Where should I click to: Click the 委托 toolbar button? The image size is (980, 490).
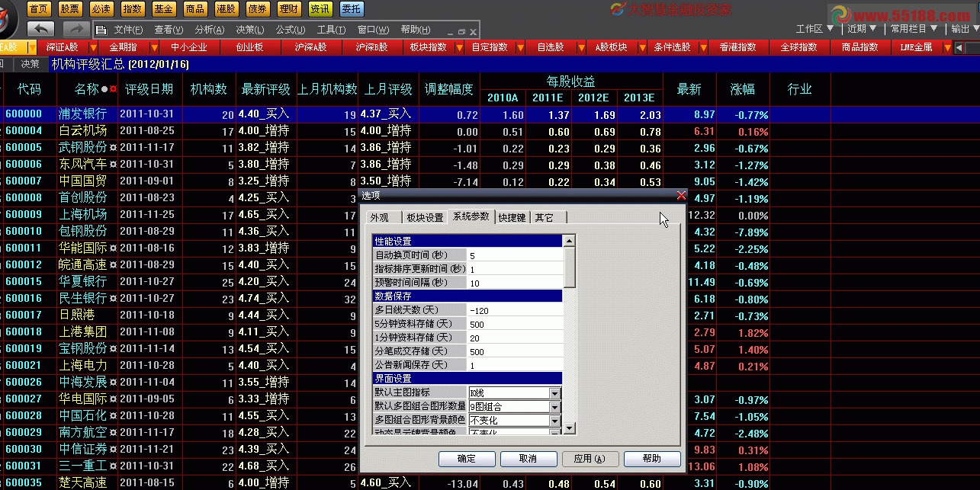352,9
